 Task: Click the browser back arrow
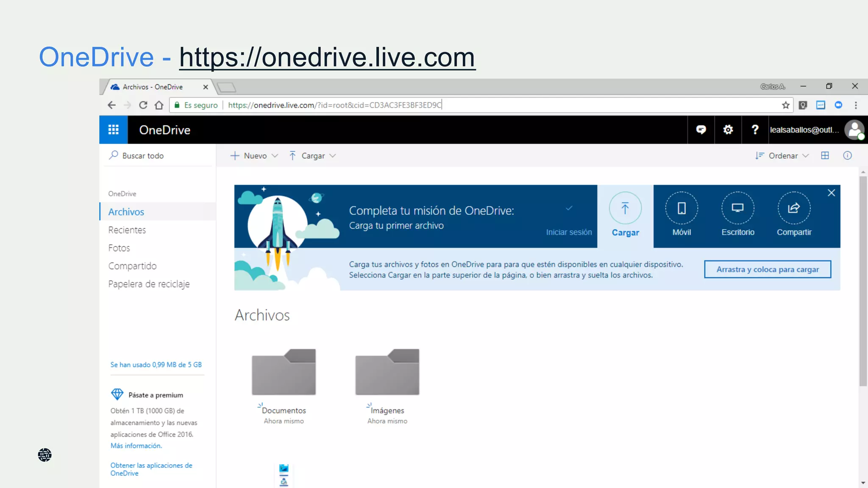(x=111, y=105)
